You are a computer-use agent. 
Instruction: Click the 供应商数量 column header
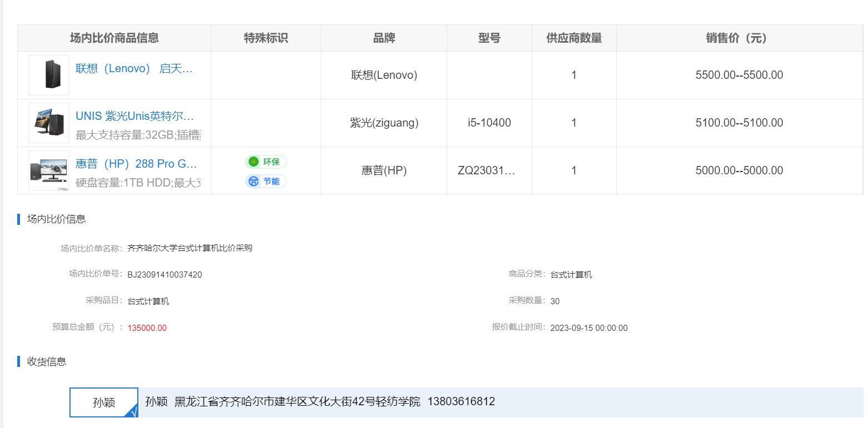574,38
